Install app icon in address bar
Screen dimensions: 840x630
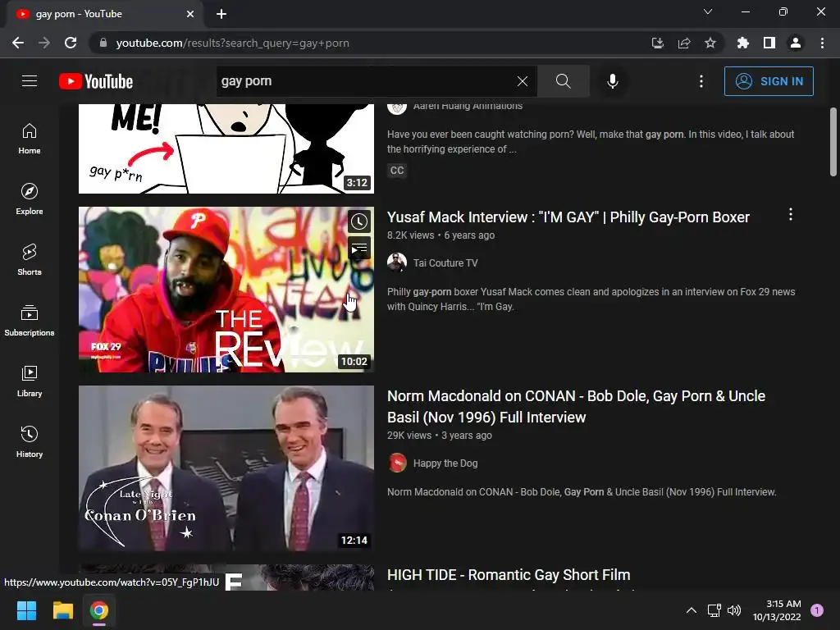click(657, 43)
